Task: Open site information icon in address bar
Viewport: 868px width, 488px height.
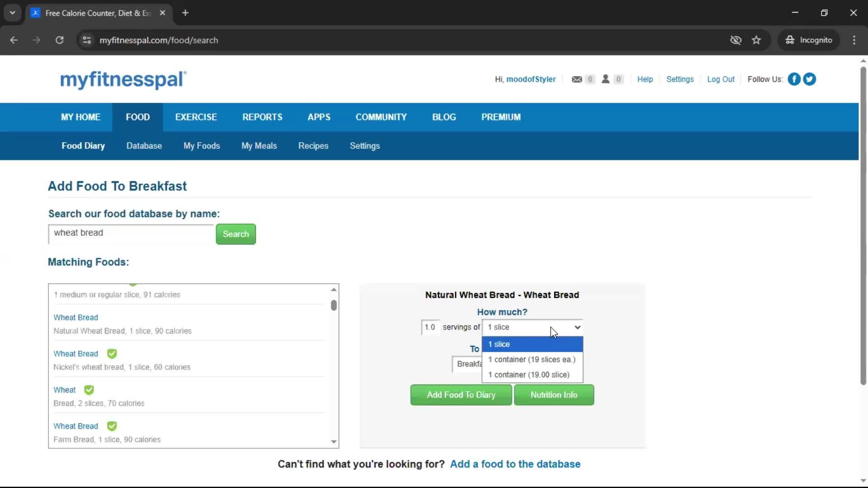Action: point(87,40)
